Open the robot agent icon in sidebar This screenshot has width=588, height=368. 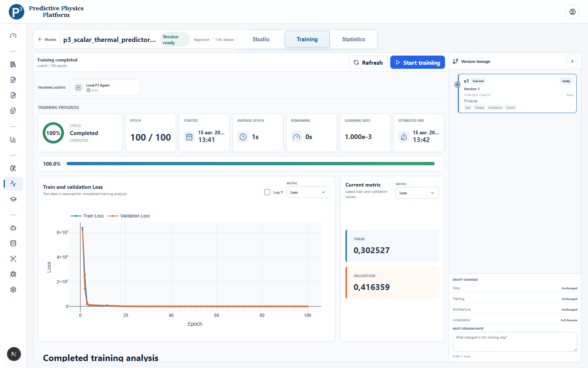(x=13, y=228)
